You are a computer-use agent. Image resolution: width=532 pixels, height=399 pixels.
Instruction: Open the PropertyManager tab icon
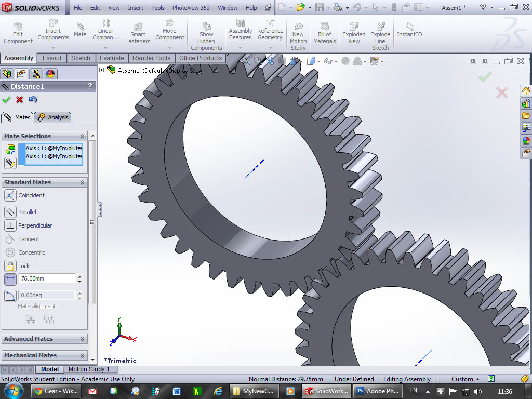tap(21, 74)
